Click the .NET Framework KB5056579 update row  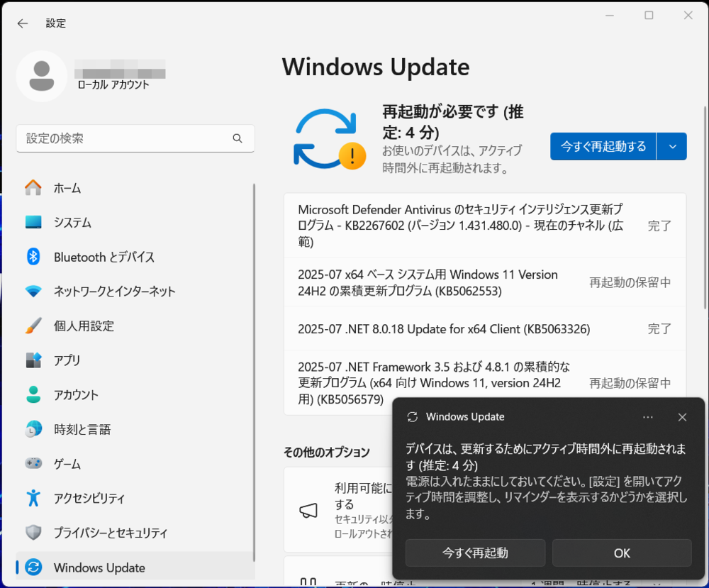point(485,382)
